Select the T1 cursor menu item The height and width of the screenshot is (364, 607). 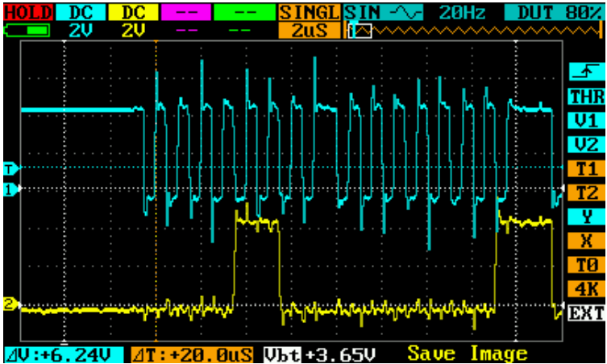pyautogui.click(x=587, y=168)
